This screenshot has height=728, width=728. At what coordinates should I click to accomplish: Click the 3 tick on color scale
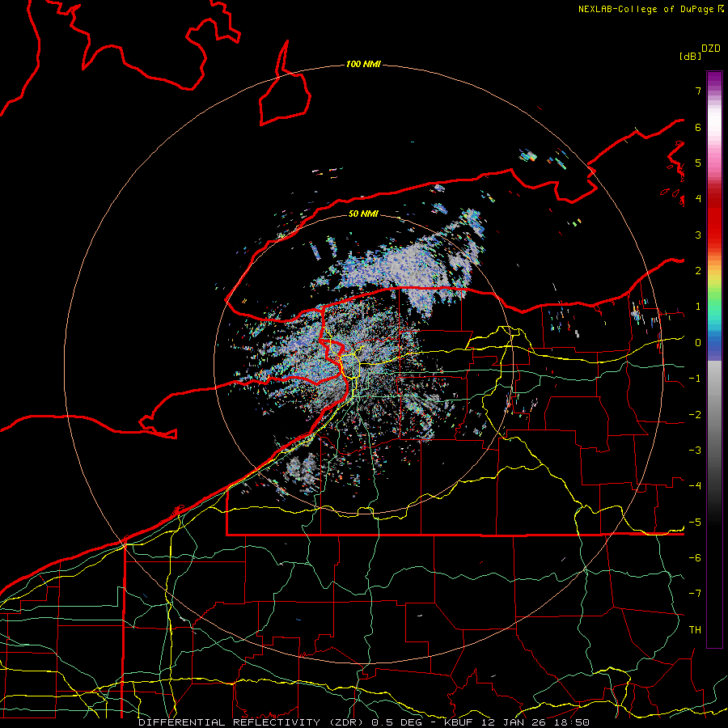[x=698, y=235]
